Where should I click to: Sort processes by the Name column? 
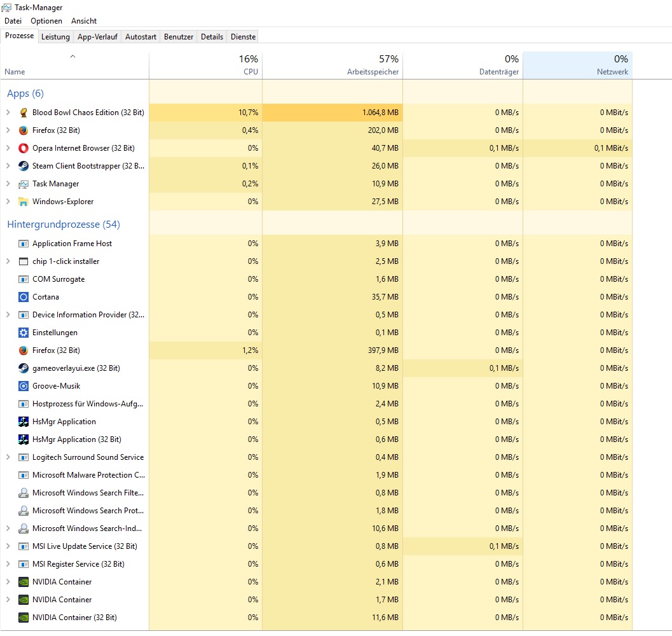(x=74, y=66)
